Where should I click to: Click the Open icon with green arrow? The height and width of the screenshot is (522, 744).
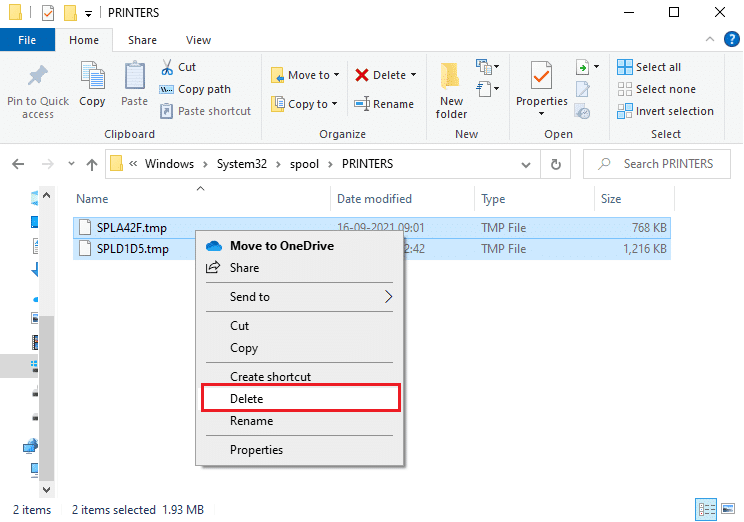(x=582, y=67)
